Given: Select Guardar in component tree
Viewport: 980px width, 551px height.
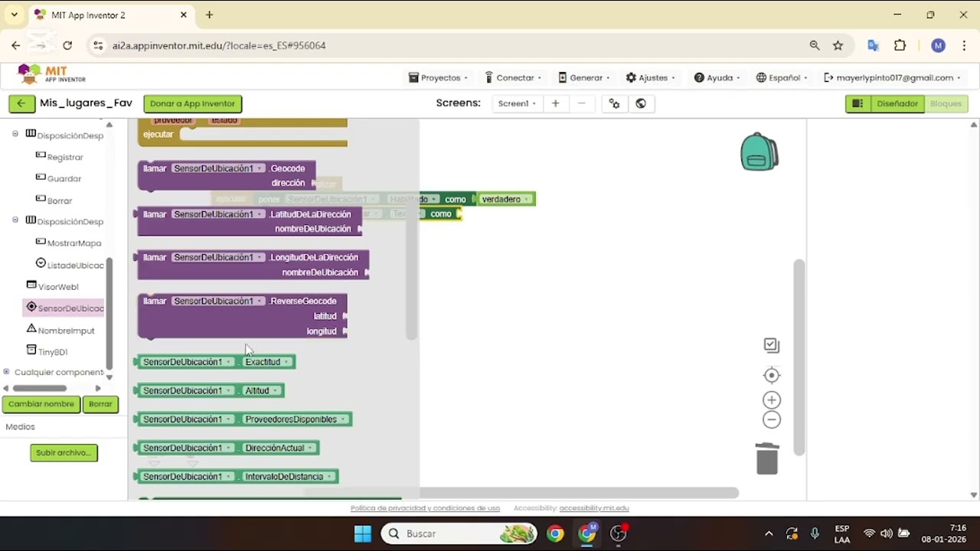Looking at the screenshot, I should pyautogui.click(x=64, y=178).
